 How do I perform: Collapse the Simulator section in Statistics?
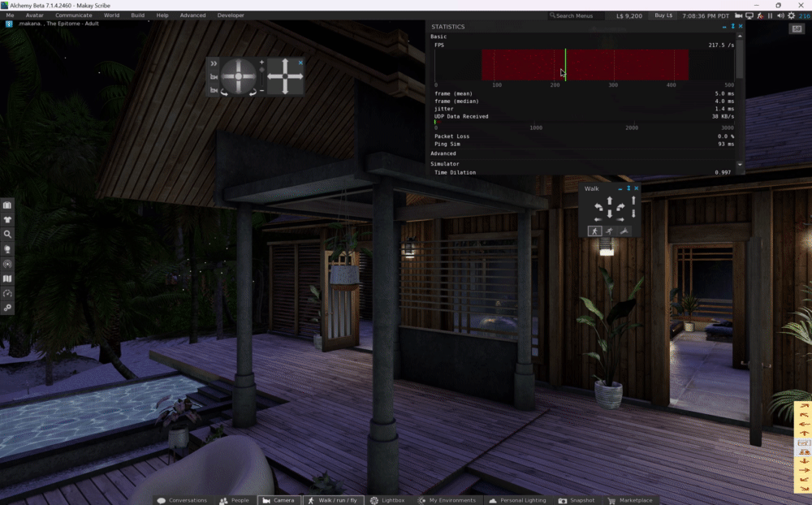[x=445, y=164]
